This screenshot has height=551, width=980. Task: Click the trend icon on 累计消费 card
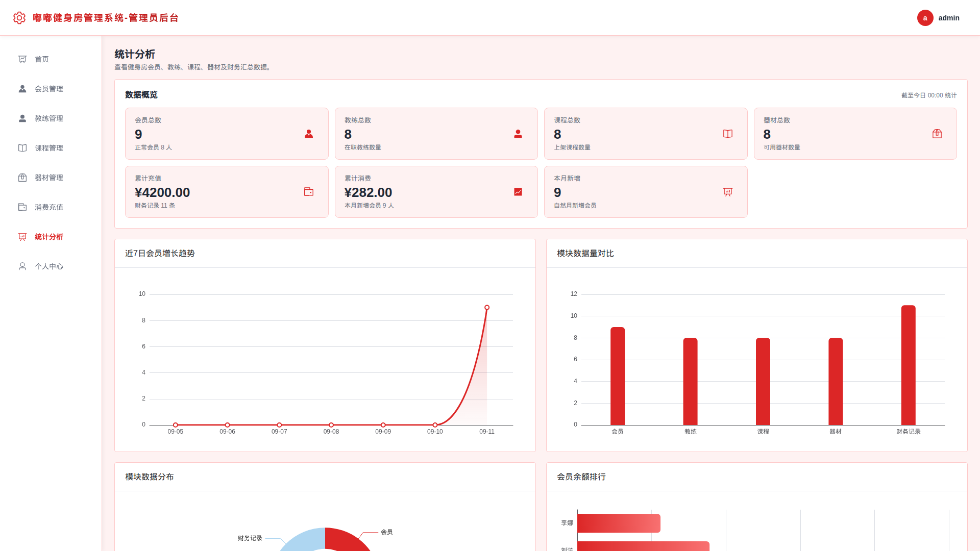pyautogui.click(x=518, y=192)
